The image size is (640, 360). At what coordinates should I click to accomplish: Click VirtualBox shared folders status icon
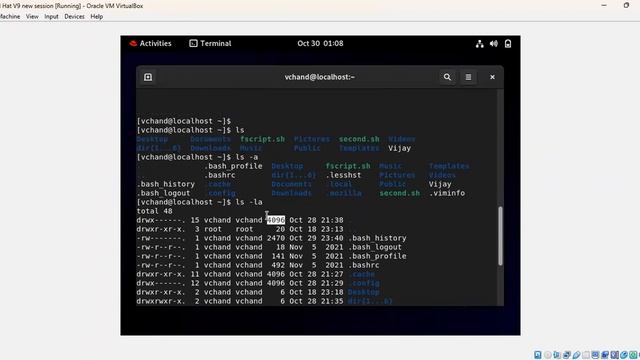(x=586, y=355)
